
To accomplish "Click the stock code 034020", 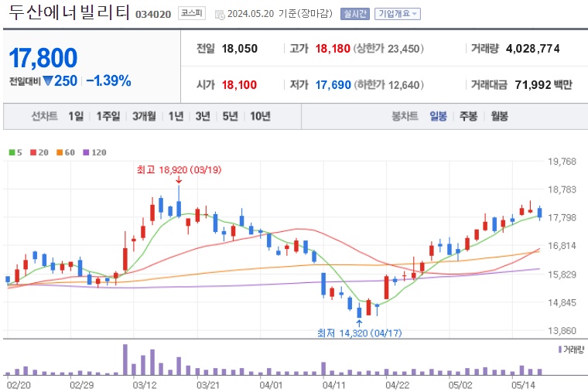I will tap(153, 14).
